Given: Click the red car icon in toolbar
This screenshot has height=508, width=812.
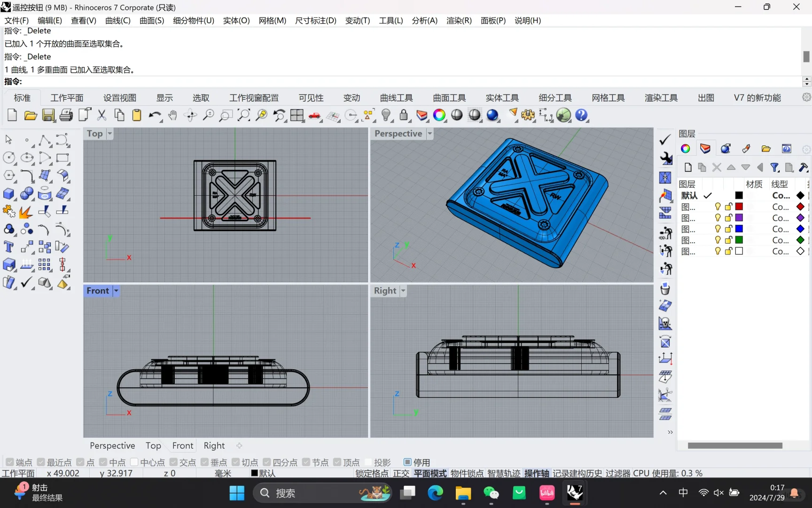Looking at the screenshot, I should pos(315,115).
